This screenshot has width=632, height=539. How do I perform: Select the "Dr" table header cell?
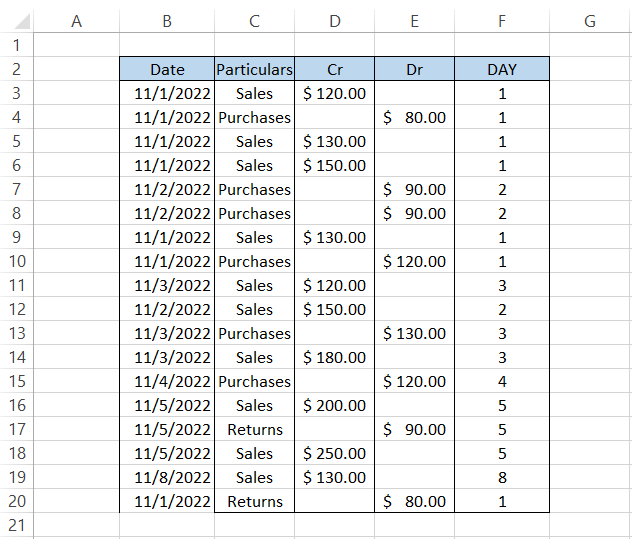[x=414, y=69]
